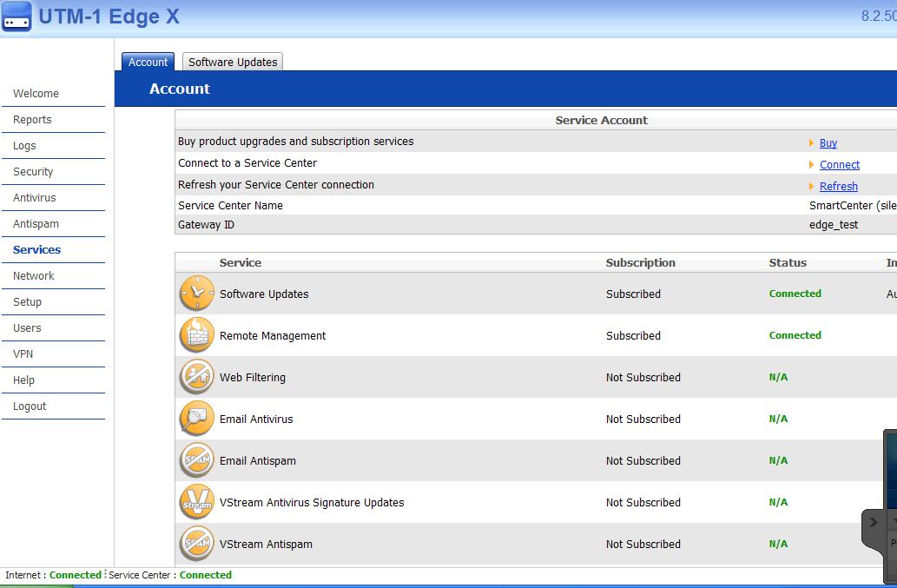The image size is (897, 588).
Task: Open Reports in the sidebar
Action: [32, 120]
